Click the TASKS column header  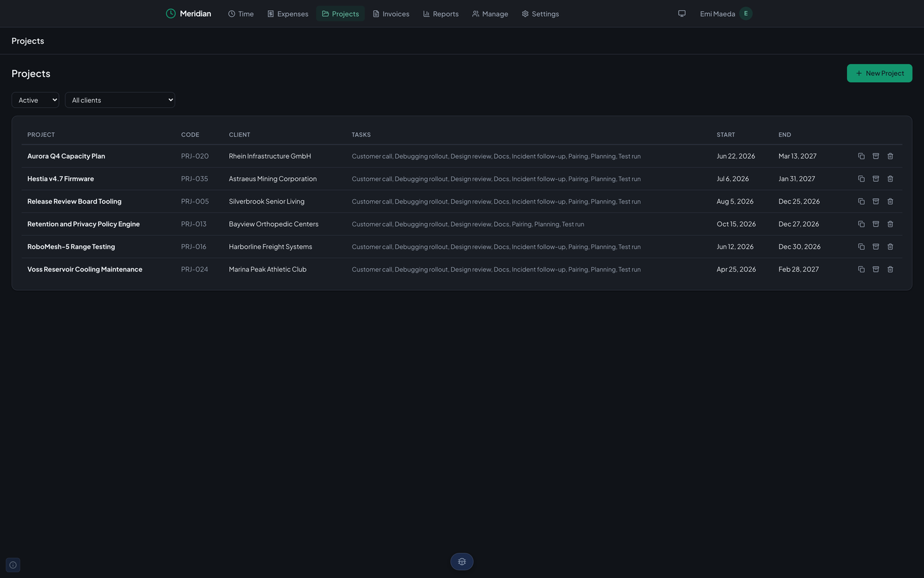361,135
